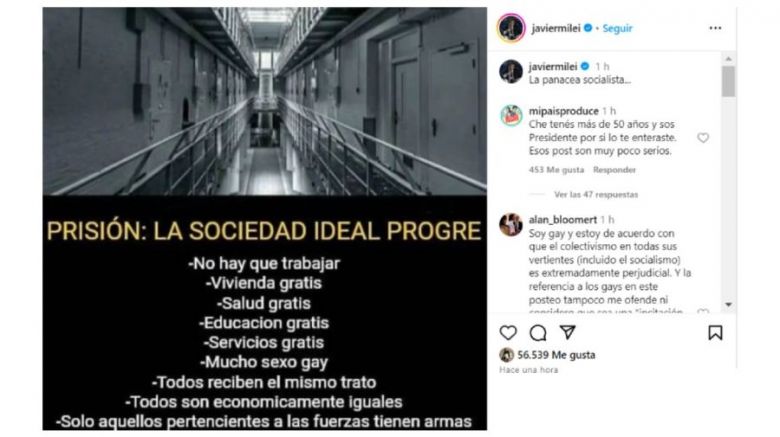The image size is (780, 437).
Task: Like the post with the heart icon
Action: [x=508, y=332]
